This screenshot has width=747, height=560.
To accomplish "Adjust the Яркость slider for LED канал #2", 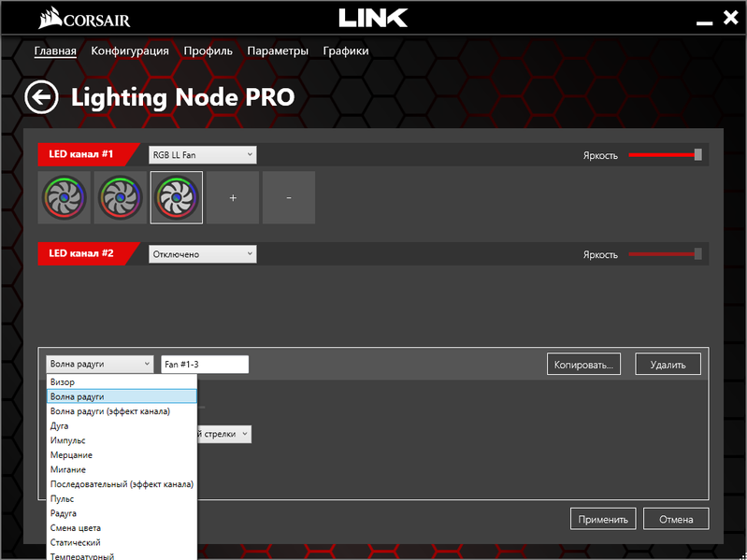I will [665, 254].
